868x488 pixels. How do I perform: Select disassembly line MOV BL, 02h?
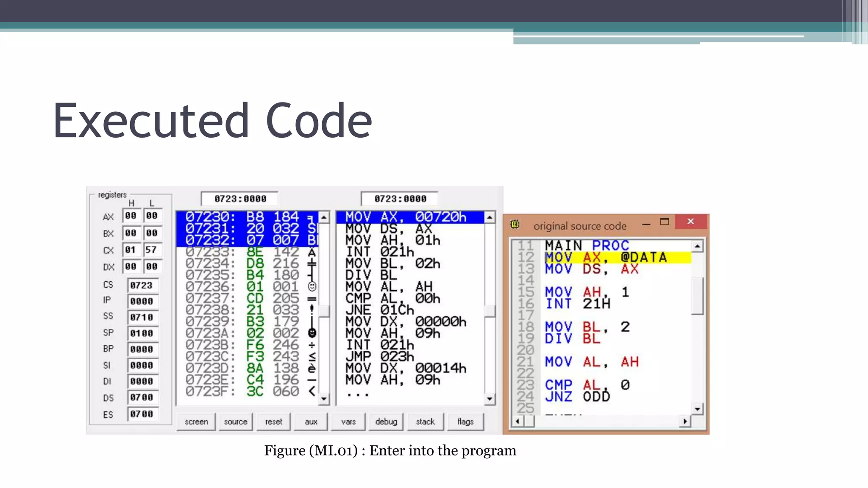[410, 263]
